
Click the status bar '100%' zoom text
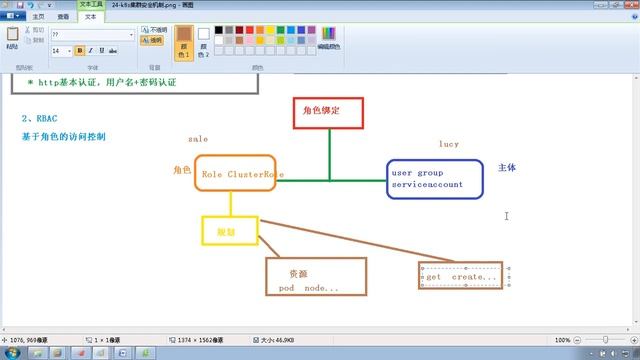coord(562,340)
